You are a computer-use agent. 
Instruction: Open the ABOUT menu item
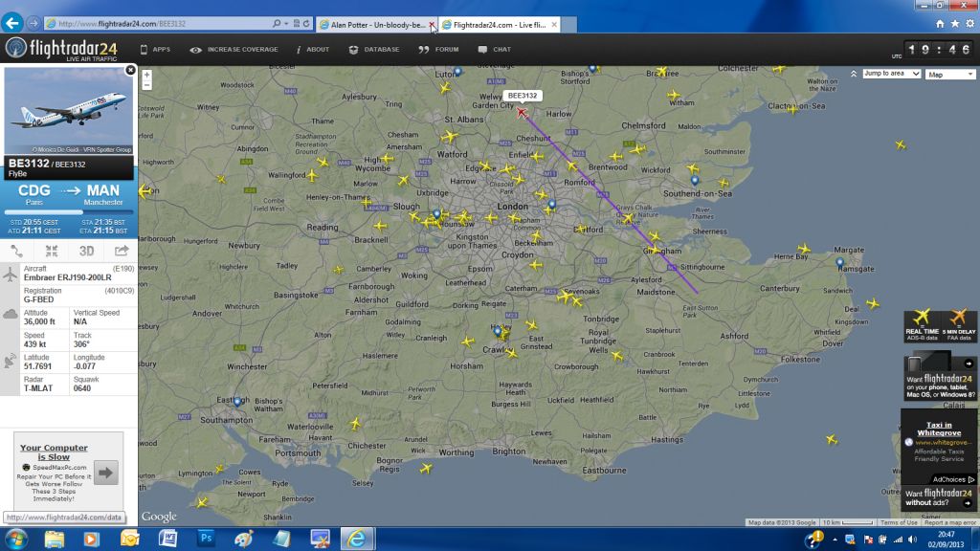pos(313,50)
